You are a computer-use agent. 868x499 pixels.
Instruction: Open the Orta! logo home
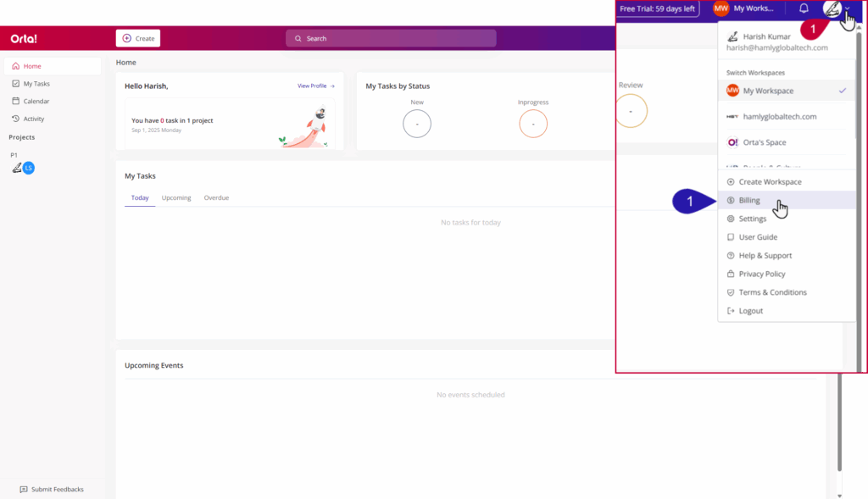[24, 39]
